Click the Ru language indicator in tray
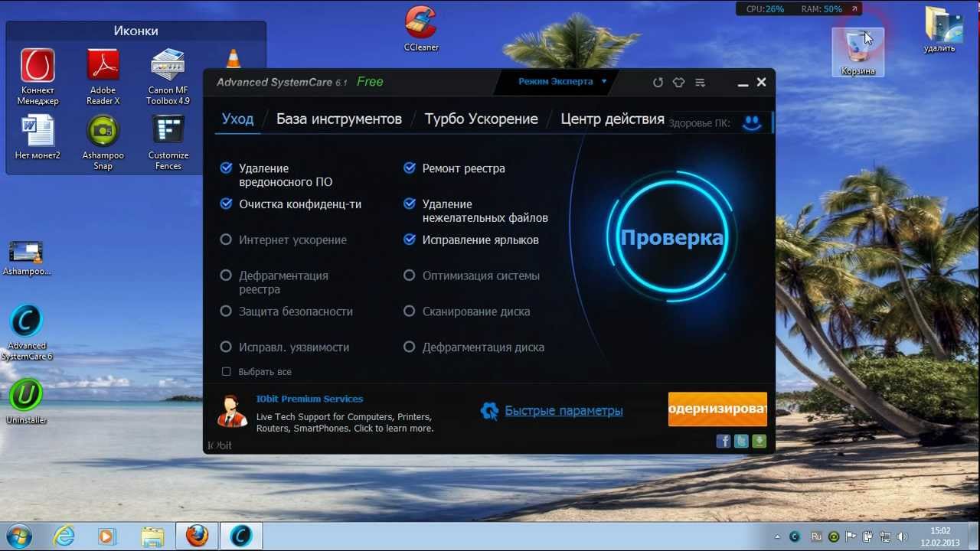The width and height of the screenshot is (980, 551). coord(816,536)
